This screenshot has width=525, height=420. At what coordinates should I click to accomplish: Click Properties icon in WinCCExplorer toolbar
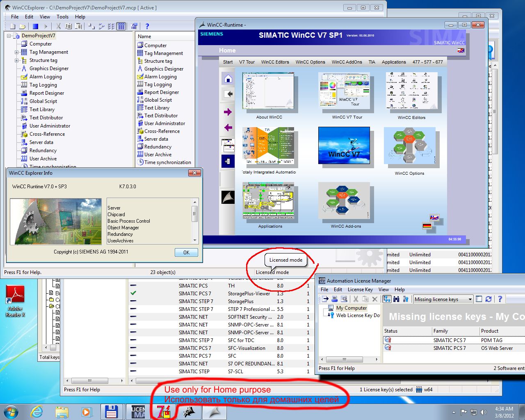[x=134, y=26]
